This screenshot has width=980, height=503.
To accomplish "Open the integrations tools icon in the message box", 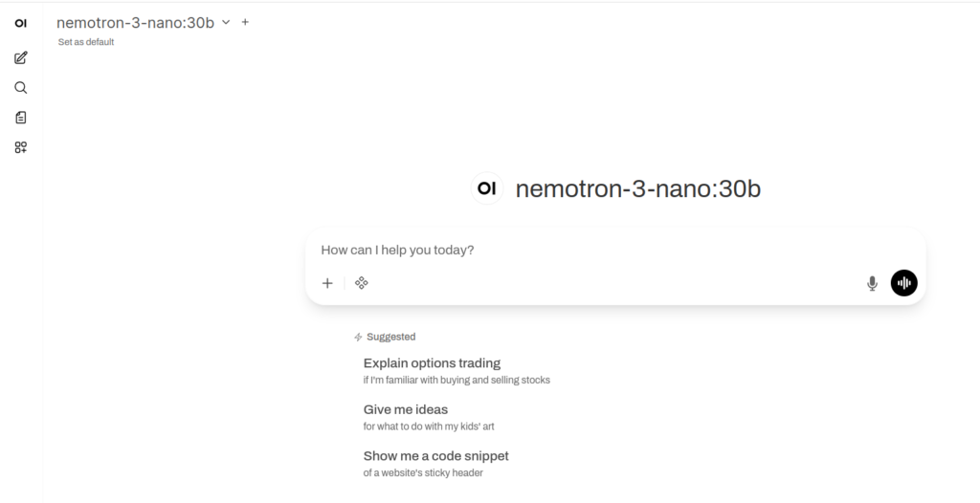I will (x=362, y=283).
